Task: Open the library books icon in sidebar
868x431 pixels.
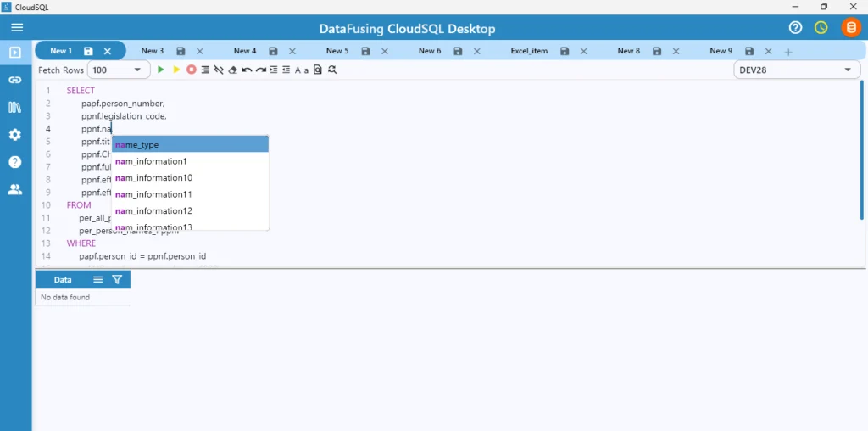Action: click(x=15, y=108)
